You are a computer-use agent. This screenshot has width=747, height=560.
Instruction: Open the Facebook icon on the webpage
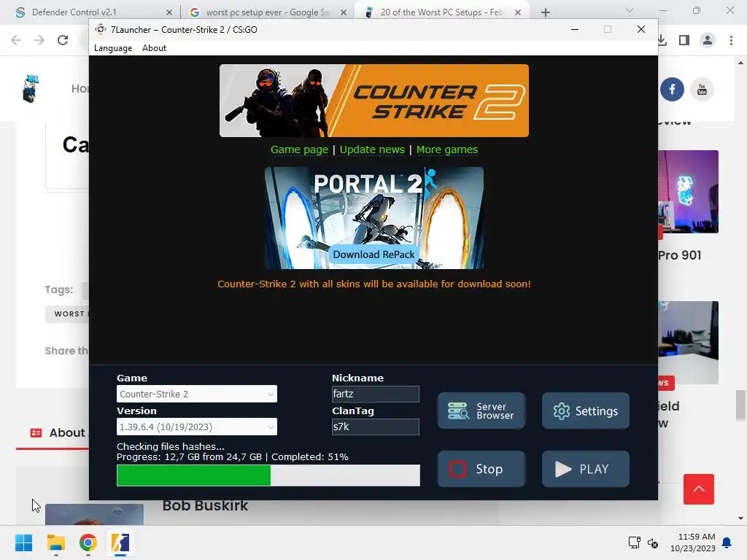click(x=672, y=89)
